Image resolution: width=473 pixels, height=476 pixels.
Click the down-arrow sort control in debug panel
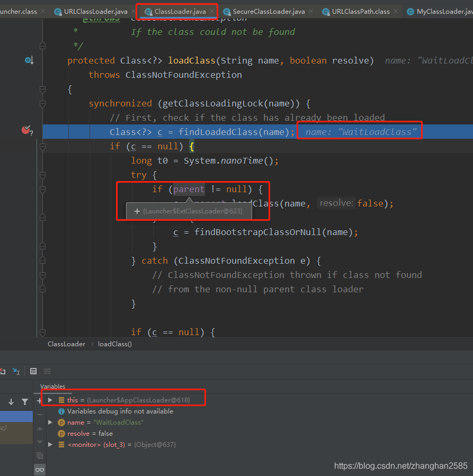[x=11, y=401]
